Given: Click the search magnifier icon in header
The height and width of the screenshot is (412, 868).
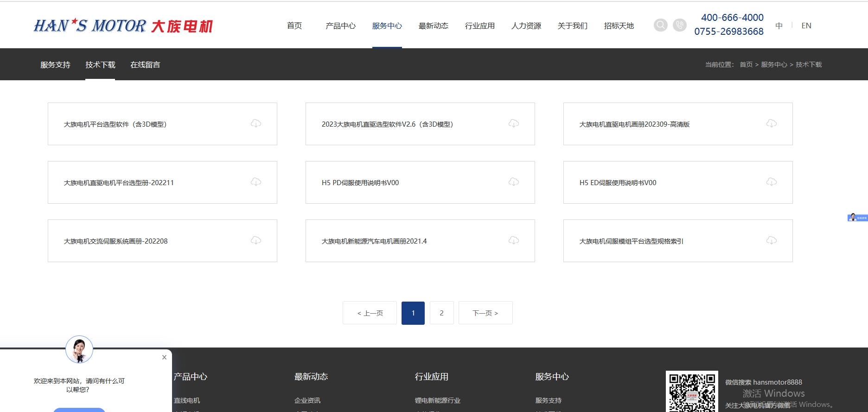Looking at the screenshot, I should (661, 25).
